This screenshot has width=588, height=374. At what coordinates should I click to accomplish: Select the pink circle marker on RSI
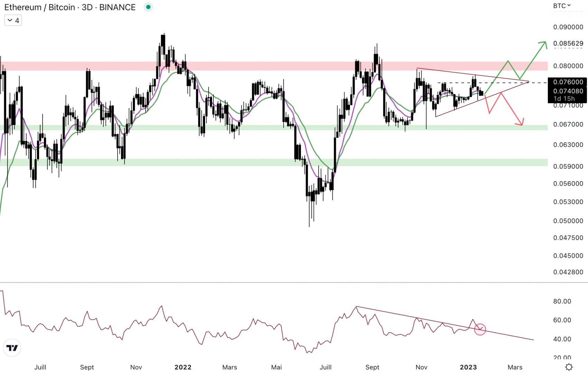(x=480, y=329)
